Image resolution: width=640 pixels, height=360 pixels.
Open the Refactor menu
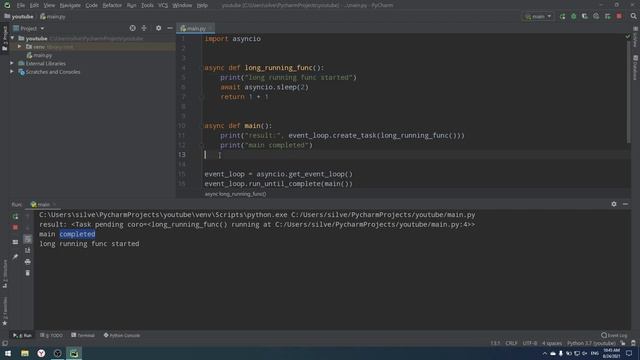pos(112,5)
